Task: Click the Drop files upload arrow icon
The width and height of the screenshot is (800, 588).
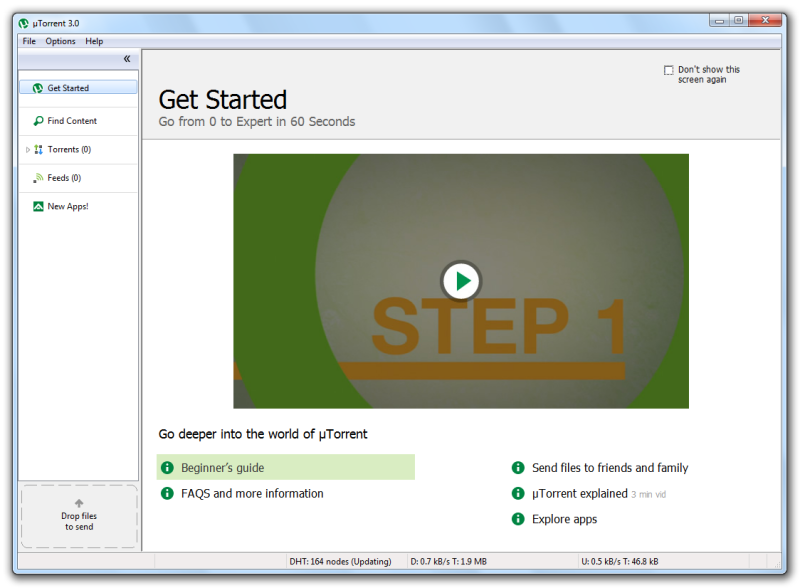Action: [79, 503]
